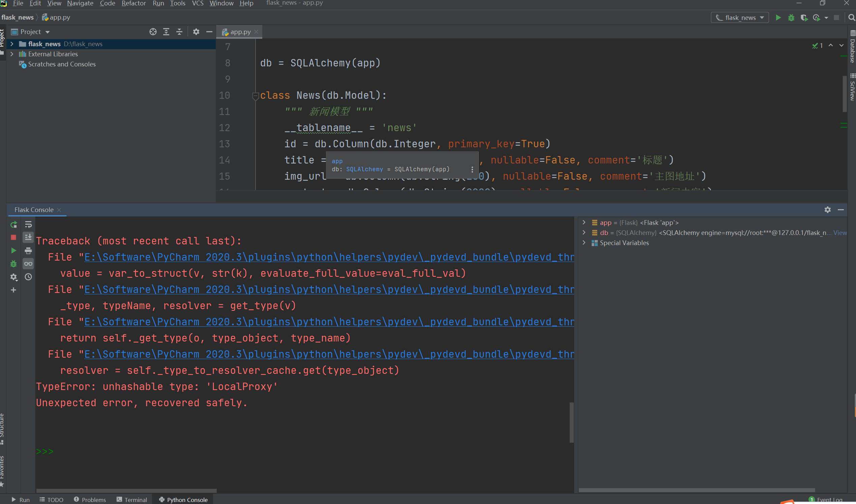
Task: Open the VCS menu
Action: (x=198, y=3)
